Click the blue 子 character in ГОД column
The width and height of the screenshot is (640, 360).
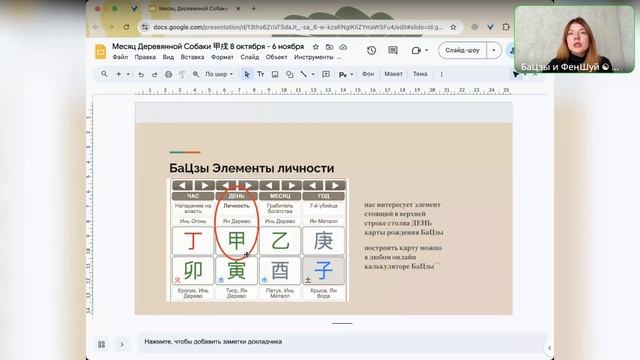pos(323,271)
